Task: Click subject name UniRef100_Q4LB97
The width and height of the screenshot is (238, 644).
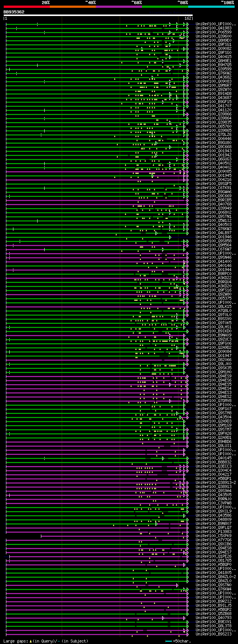Action: 213,233
